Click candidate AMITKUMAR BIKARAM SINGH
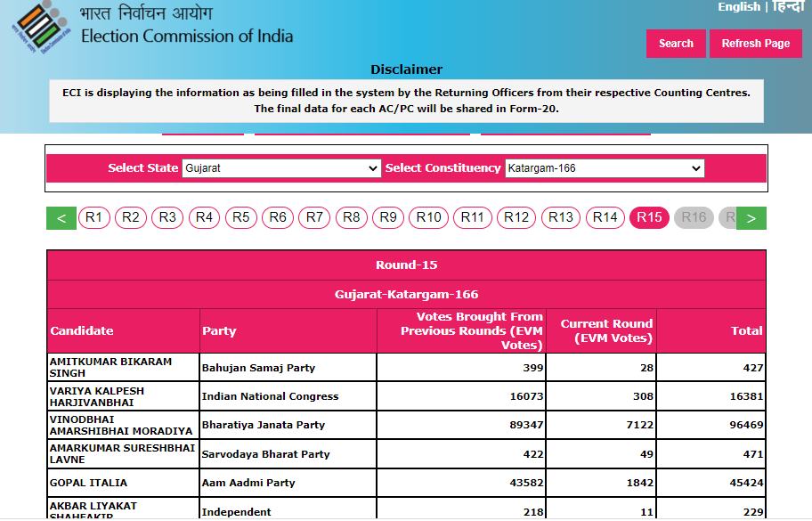 click(x=123, y=367)
